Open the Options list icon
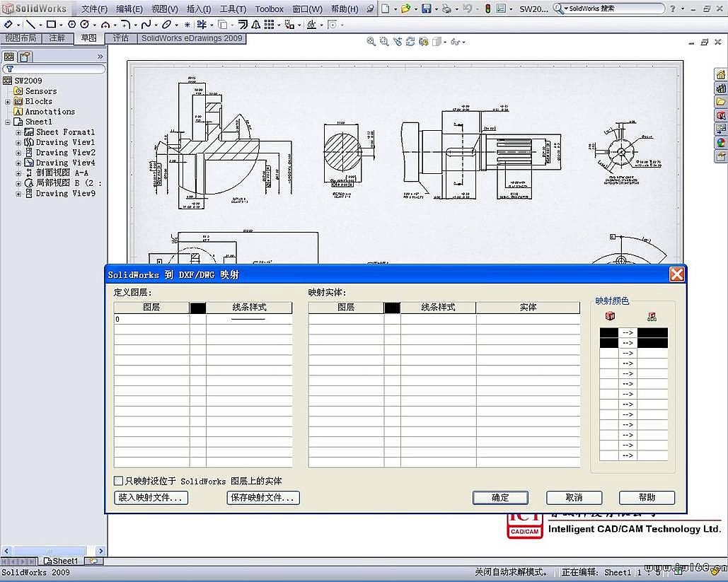This screenshot has width=728, height=582. coord(501,8)
